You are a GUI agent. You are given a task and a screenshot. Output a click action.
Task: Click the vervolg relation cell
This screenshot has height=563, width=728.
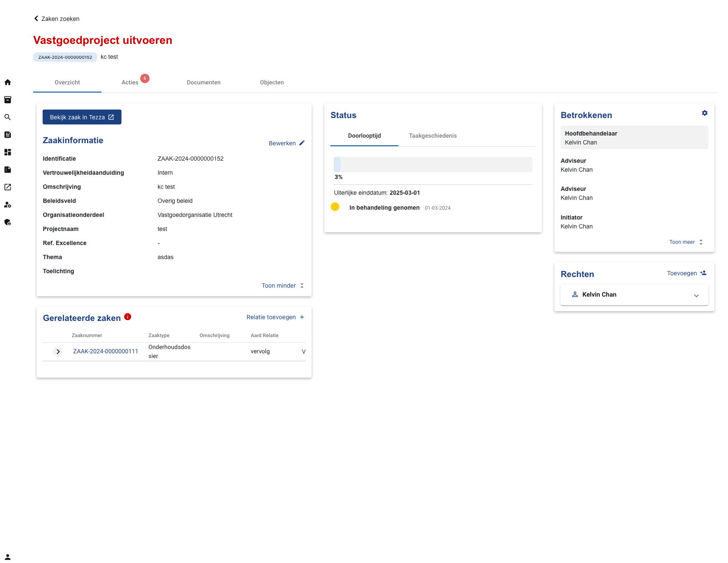point(260,351)
